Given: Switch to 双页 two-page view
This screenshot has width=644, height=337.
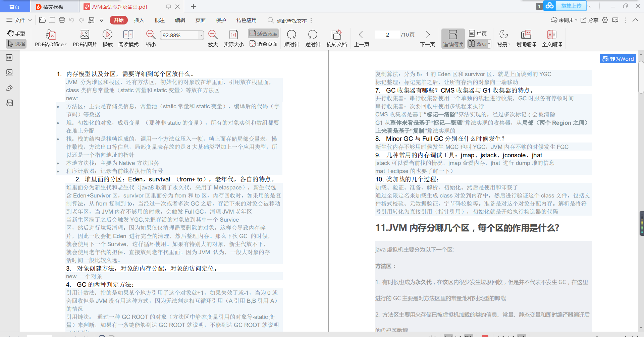Looking at the screenshot, I should click(x=477, y=44).
